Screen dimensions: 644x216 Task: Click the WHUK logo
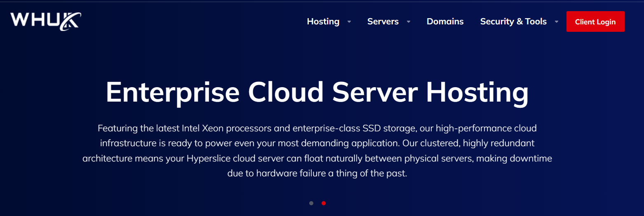click(x=46, y=21)
